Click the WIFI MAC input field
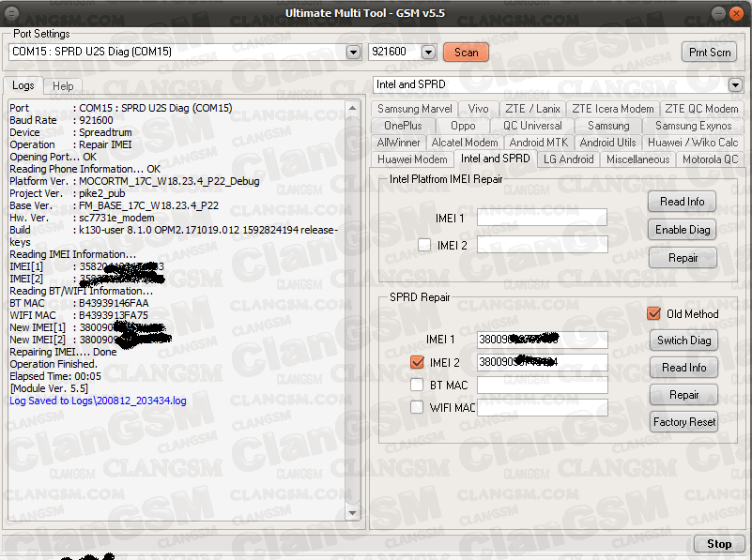Screen dimensions: 752x560 (x=543, y=407)
